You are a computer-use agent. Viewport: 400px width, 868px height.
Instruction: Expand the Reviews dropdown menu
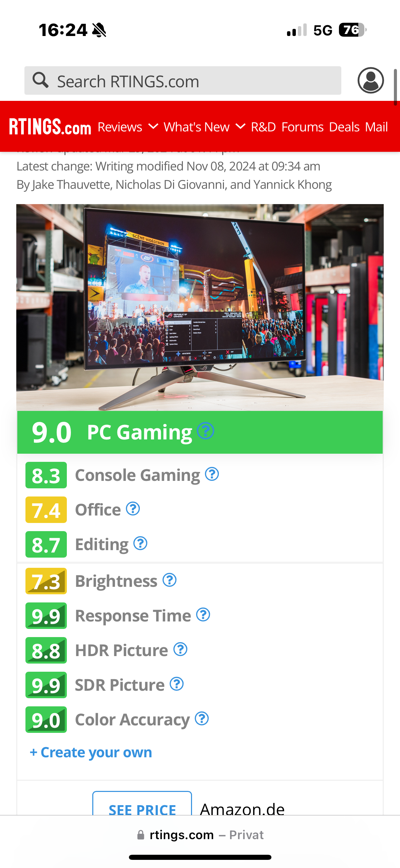(x=128, y=127)
